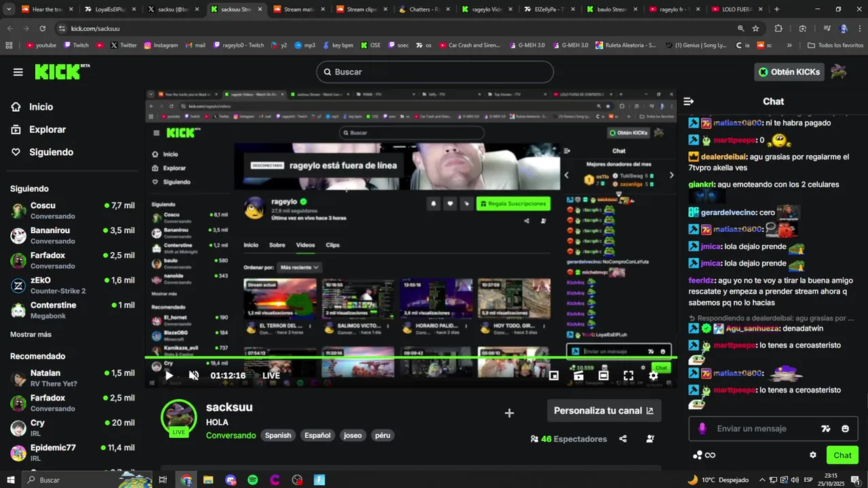Open zEkO's Counter-Strike 2 channel
868x488 pixels.
point(73,285)
